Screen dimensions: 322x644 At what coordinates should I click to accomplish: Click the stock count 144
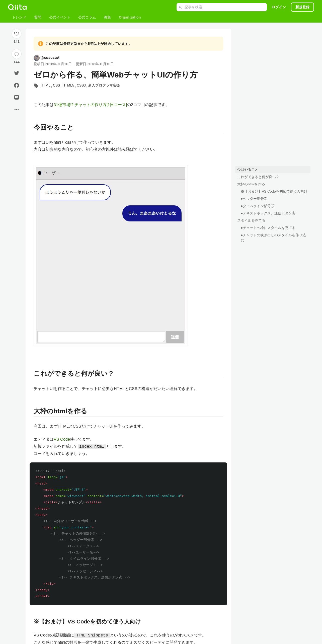[x=17, y=62]
